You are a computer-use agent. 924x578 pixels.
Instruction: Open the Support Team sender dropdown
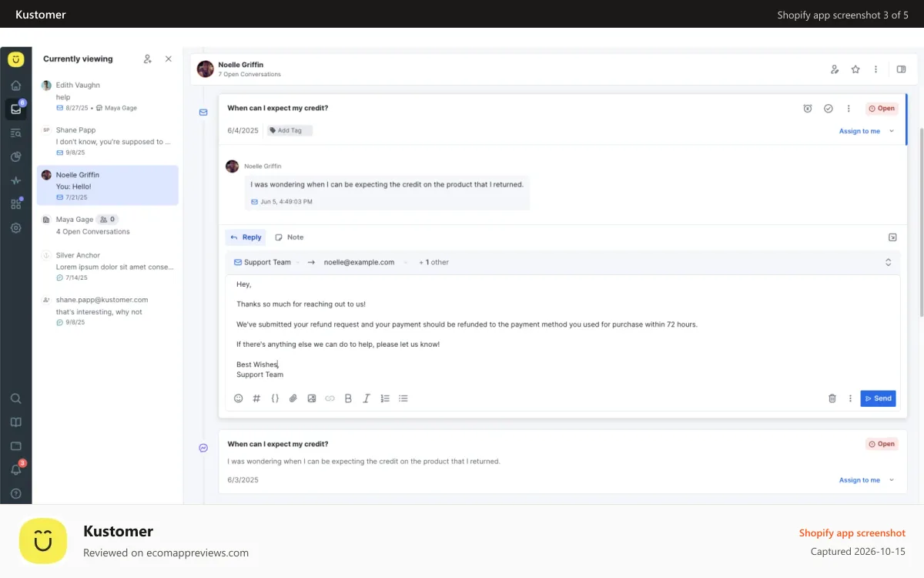tap(267, 262)
